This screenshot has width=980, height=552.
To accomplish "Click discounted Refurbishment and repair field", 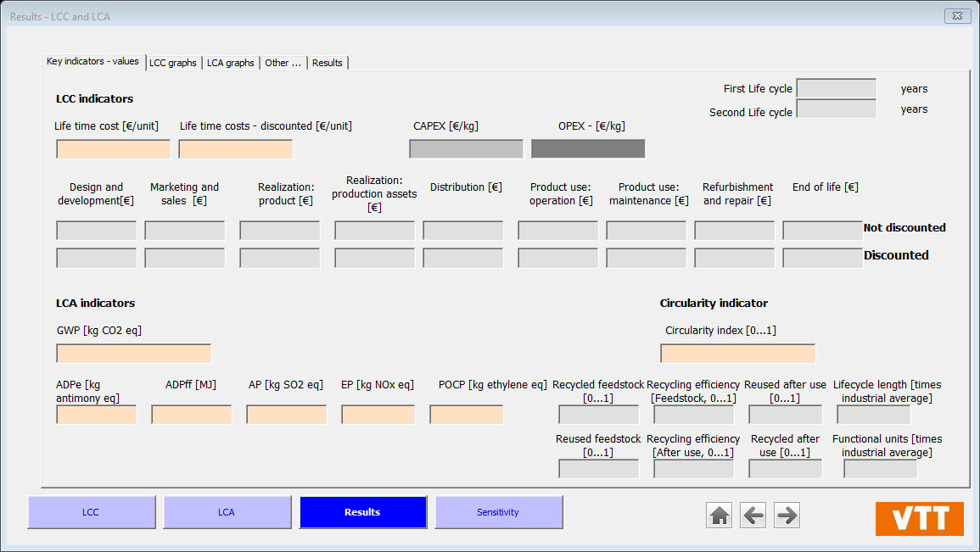I will pyautogui.click(x=734, y=258).
